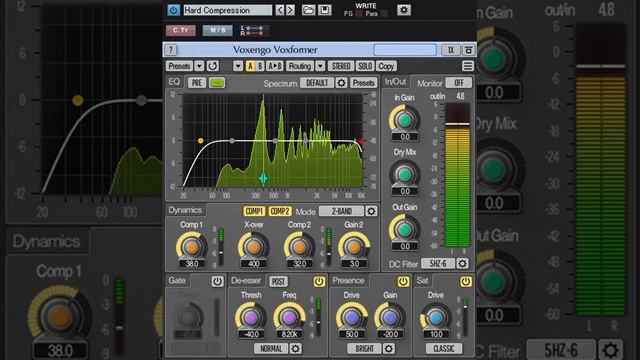Click the Copy button
The height and width of the screenshot is (360, 640).
pyautogui.click(x=386, y=66)
